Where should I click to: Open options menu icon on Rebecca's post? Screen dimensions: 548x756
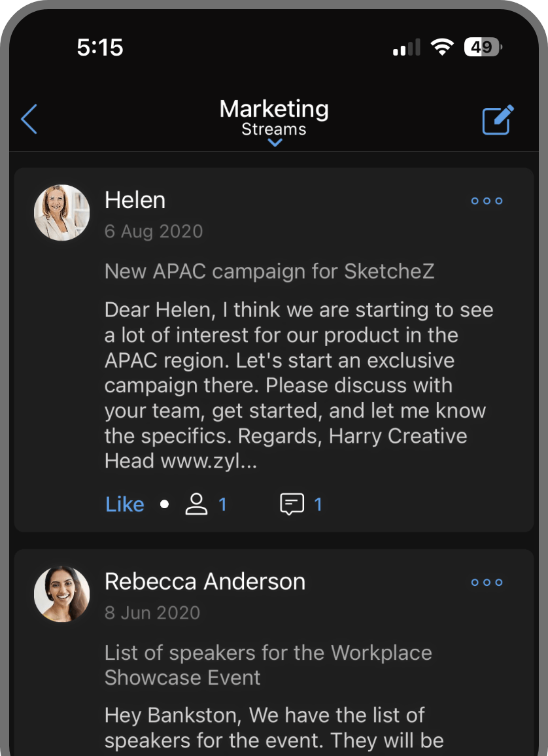pyautogui.click(x=487, y=582)
